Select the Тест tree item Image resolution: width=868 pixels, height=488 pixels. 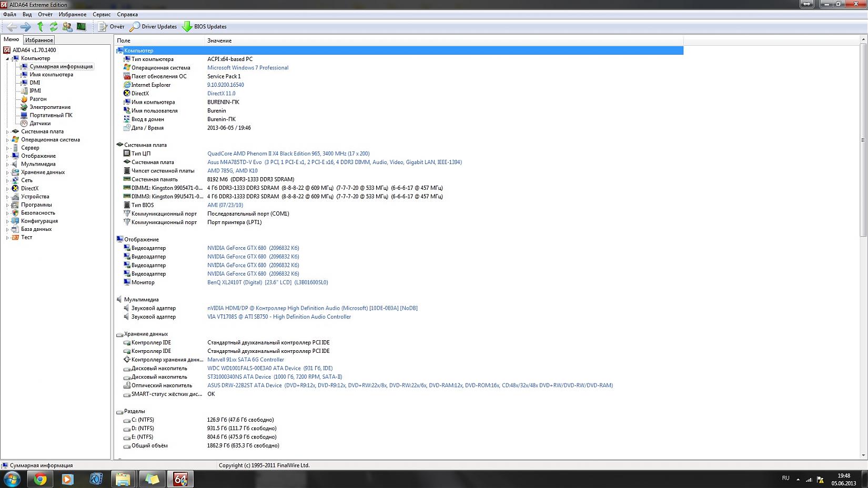(x=26, y=237)
